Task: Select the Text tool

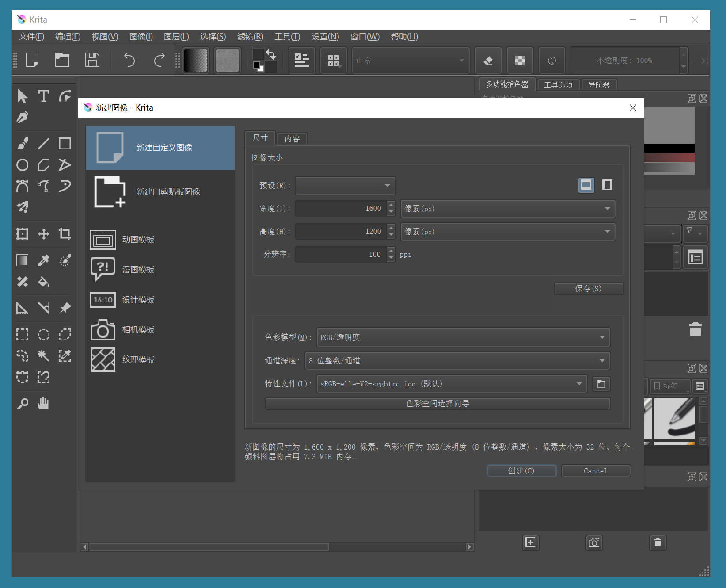Action: tap(43, 96)
